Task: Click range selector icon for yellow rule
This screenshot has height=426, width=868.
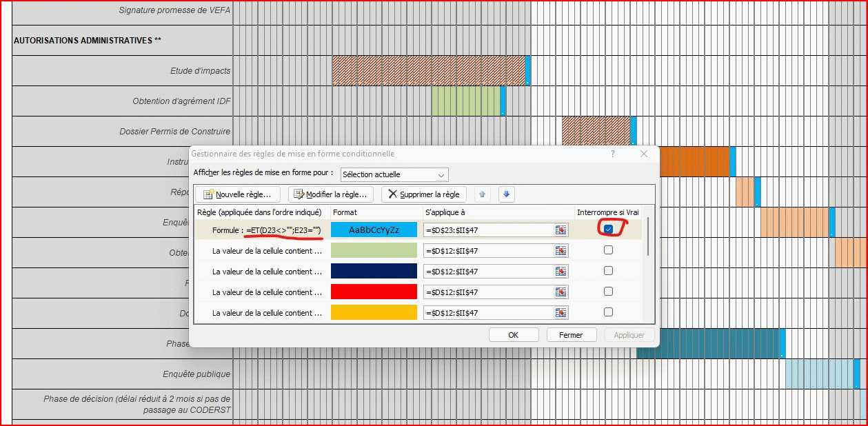Action: click(x=561, y=313)
